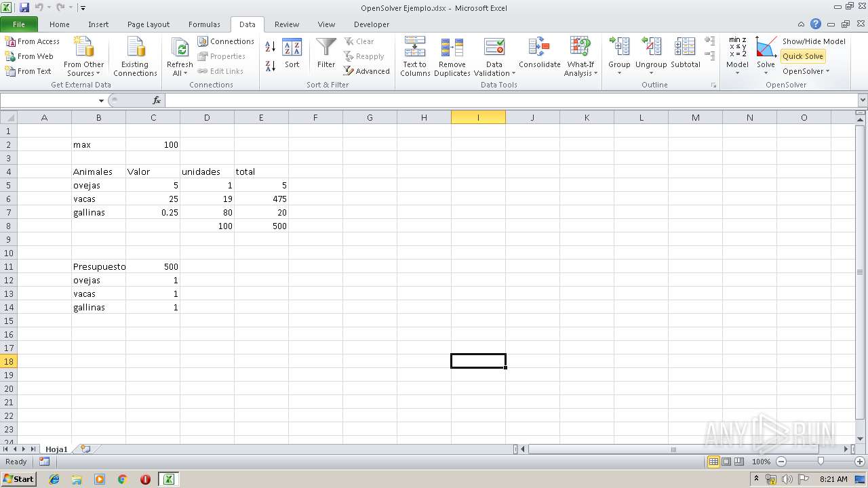The image size is (868, 488).
Task: Select cell C11 containing 500
Action: coord(153,266)
